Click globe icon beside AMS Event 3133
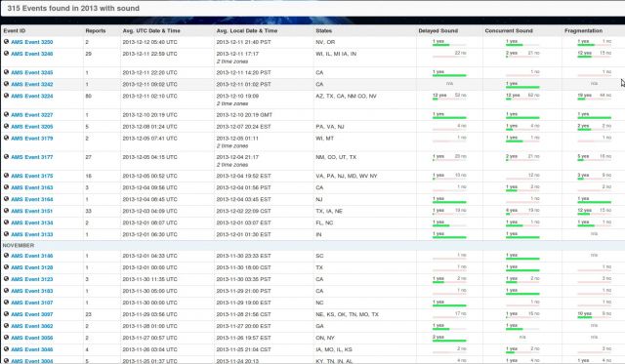 tap(7, 234)
